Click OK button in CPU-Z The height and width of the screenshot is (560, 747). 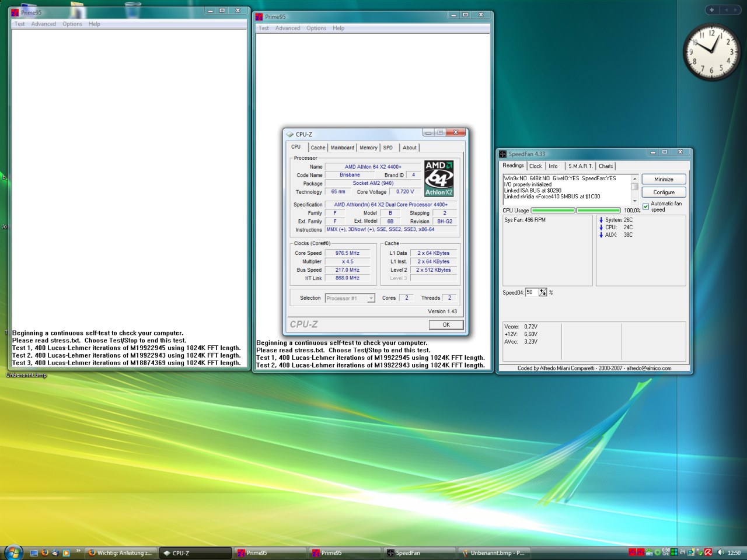click(446, 325)
